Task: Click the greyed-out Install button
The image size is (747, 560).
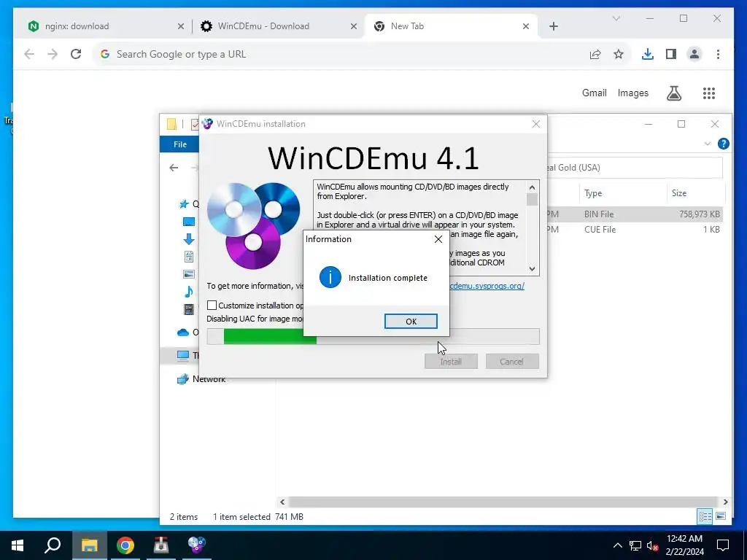Action: (451, 362)
